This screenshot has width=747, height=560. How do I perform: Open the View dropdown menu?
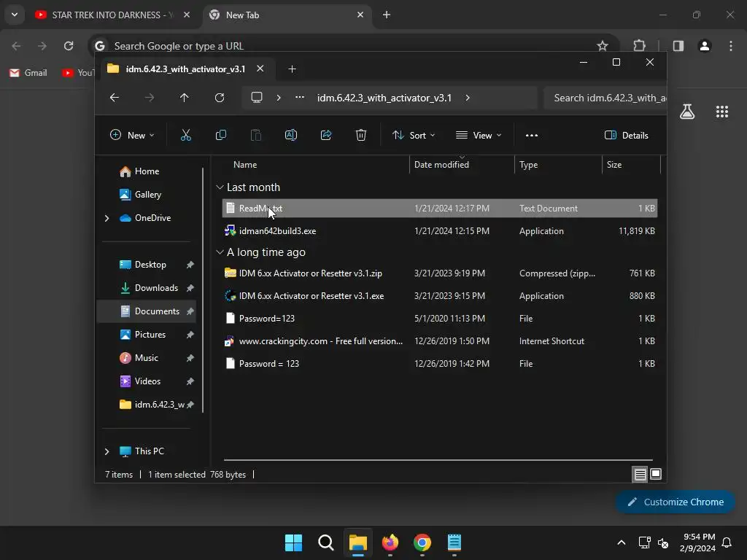coord(479,135)
